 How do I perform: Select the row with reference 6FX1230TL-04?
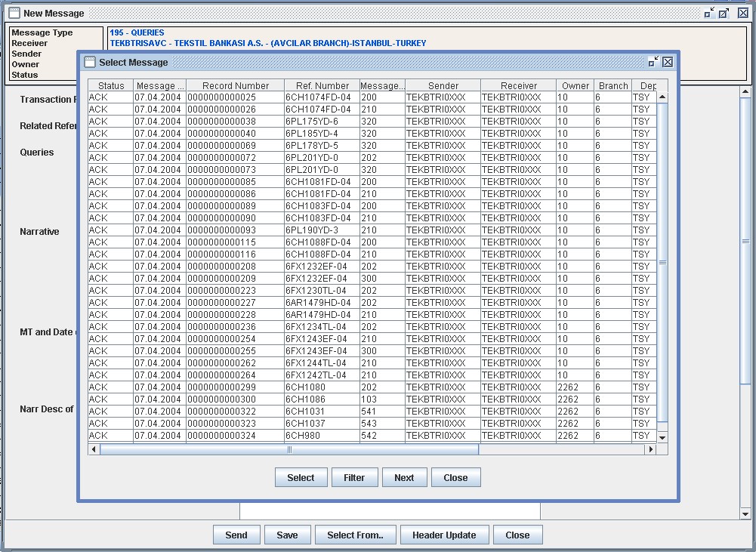[x=372, y=290]
